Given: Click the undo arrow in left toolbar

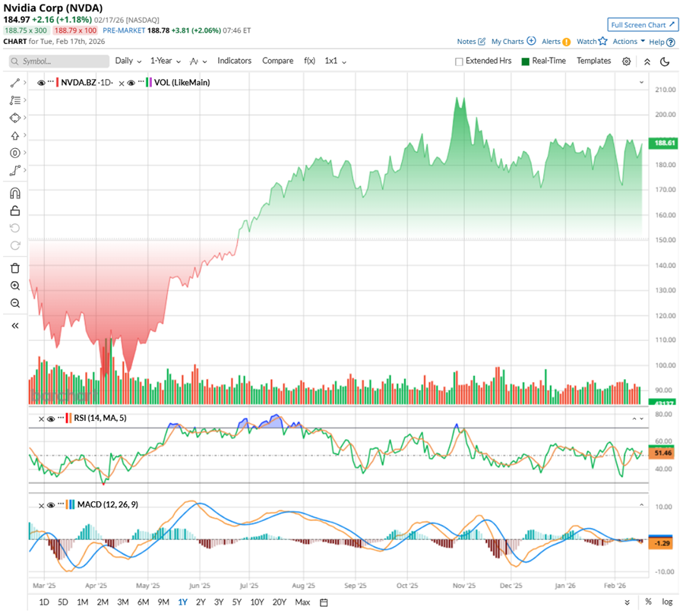Looking at the screenshot, I should tap(15, 228).
